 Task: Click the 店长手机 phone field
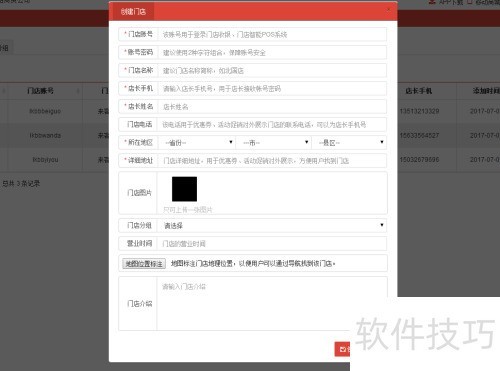272,88
